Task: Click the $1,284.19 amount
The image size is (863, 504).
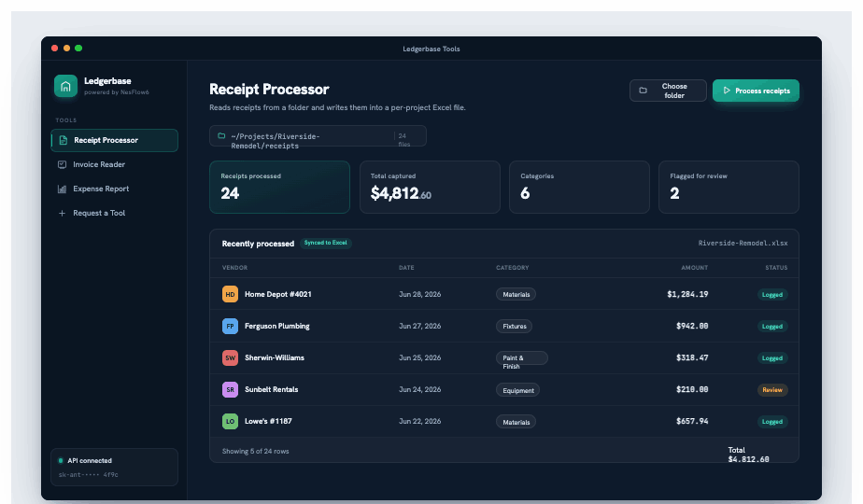Action: pyautogui.click(x=687, y=294)
